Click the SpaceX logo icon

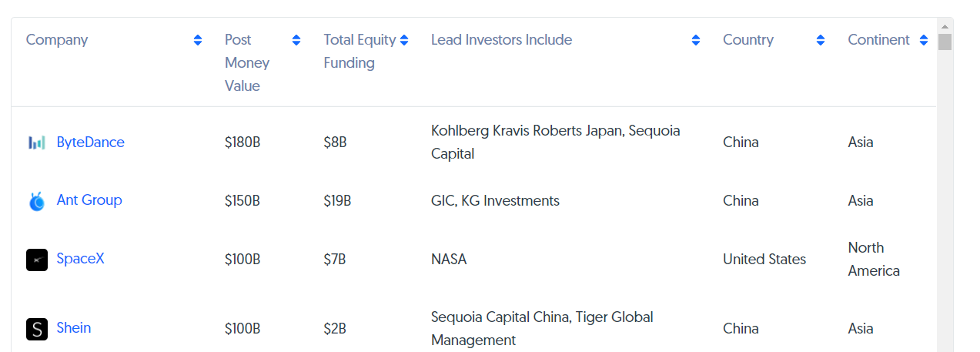[37, 260]
